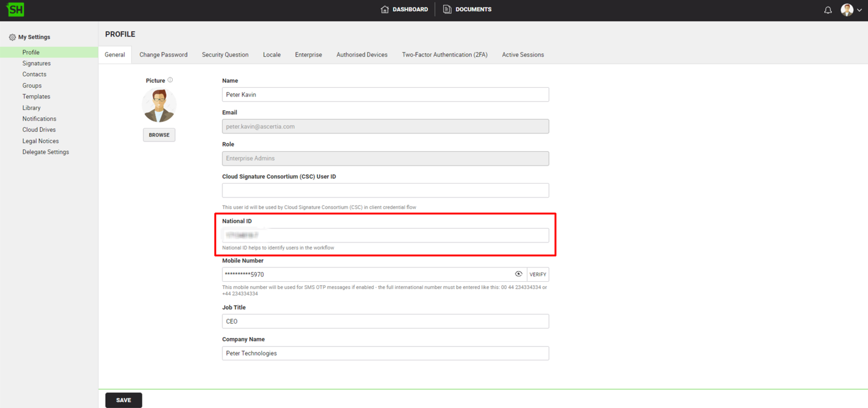Switch to the Change Password tab
This screenshot has width=868, height=408.
pyautogui.click(x=163, y=55)
